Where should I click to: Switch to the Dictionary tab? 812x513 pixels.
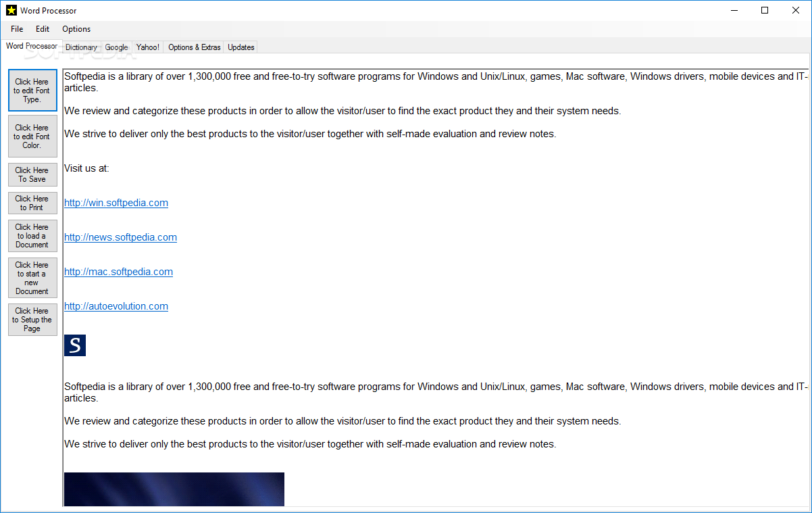pos(81,47)
